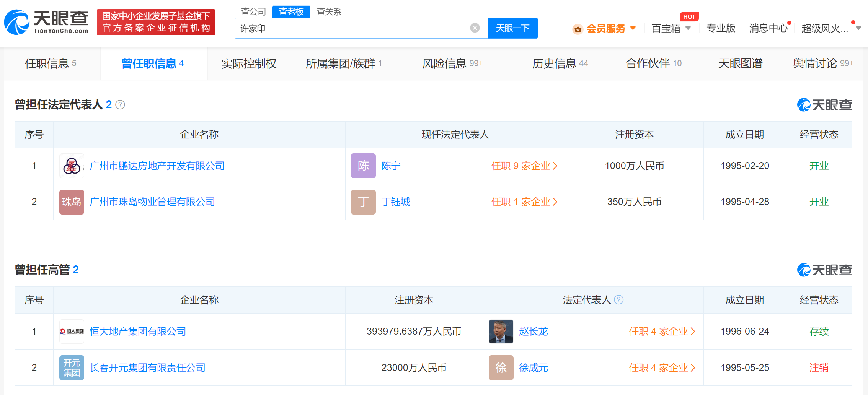
Task: Open 丁钰城 person profile link
Action: 396,202
